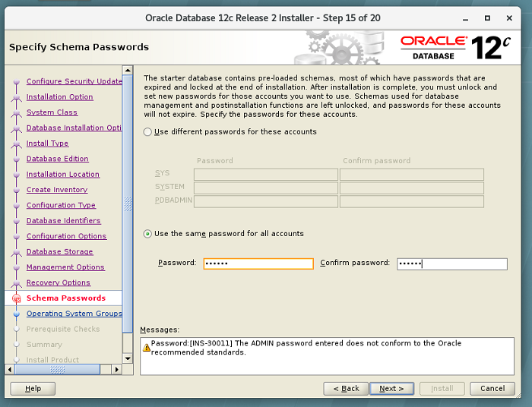Go to the Configuration Type step
Viewport: 532px width, 407px height.
tap(61, 205)
